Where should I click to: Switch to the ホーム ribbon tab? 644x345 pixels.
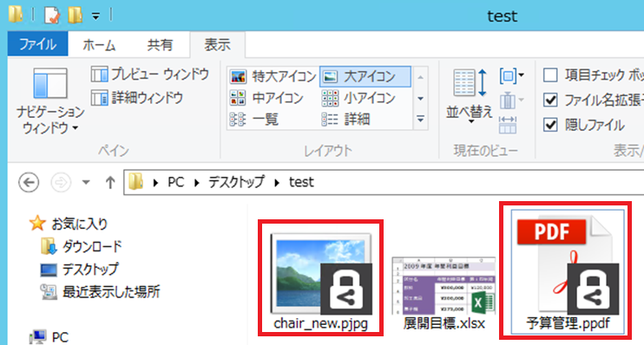(99, 45)
